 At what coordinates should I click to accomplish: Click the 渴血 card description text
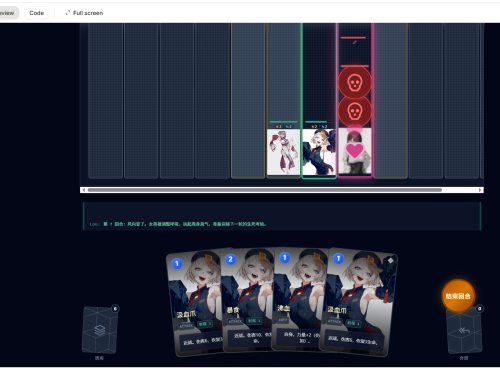pos(302,337)
